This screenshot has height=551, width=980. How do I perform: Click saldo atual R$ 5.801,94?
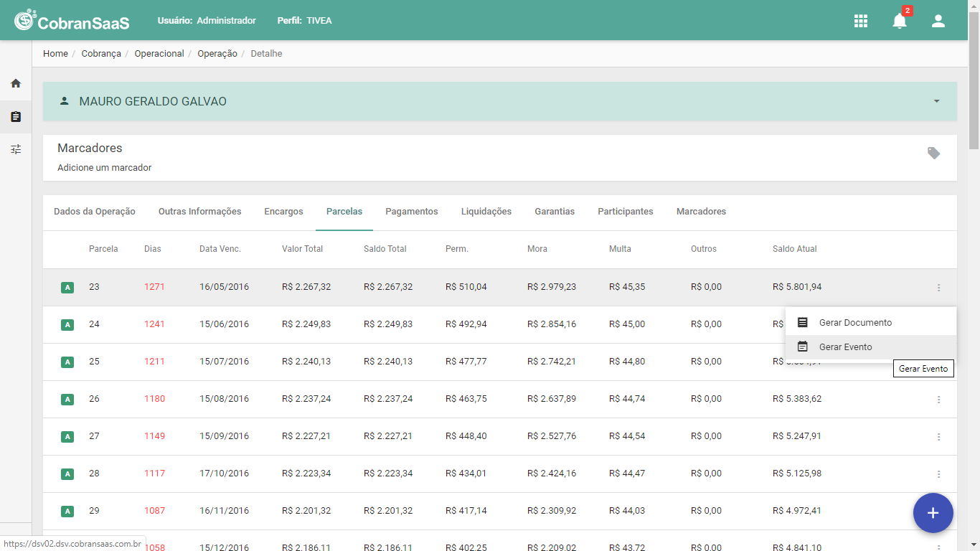coord(797,287)
